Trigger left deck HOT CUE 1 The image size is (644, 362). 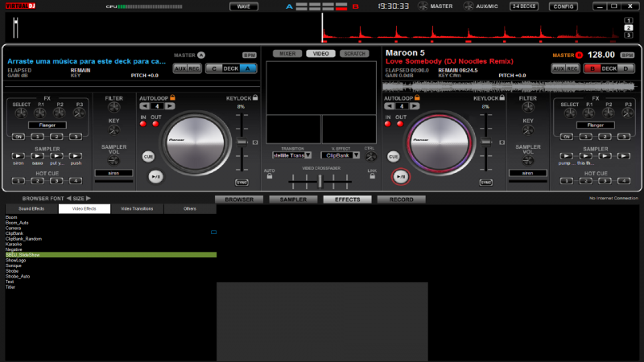coord(18,181)
